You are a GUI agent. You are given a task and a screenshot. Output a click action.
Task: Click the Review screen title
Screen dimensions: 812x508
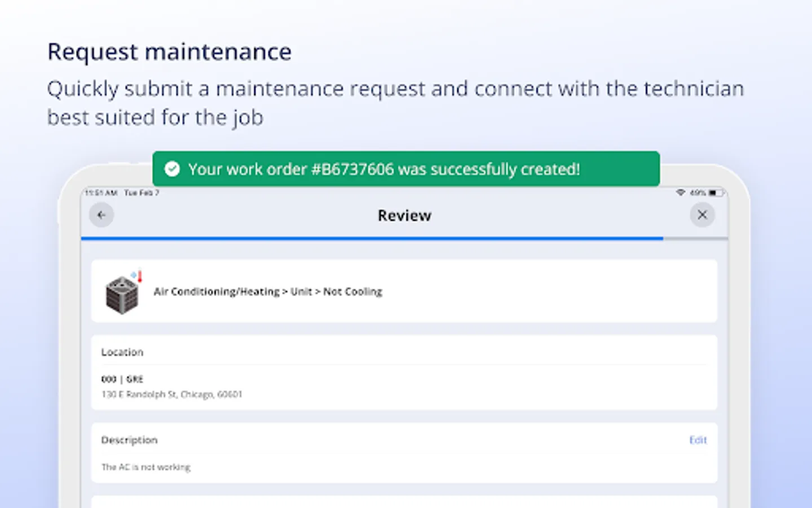pyautogui.click(x=404, y=216)
